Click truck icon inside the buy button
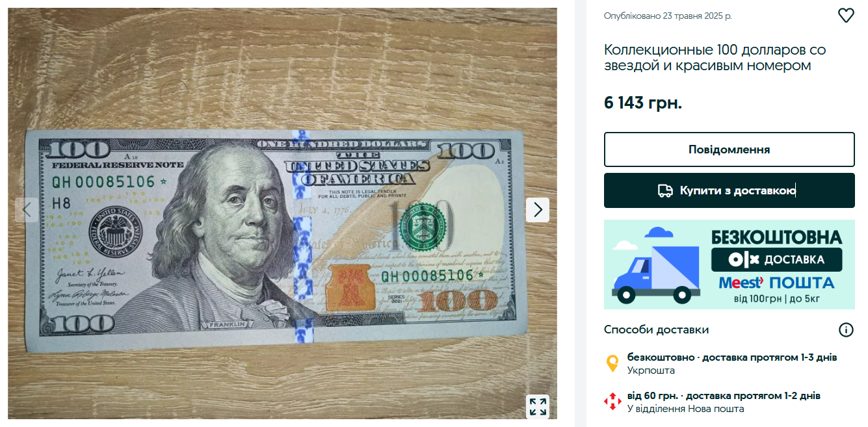 665,190
